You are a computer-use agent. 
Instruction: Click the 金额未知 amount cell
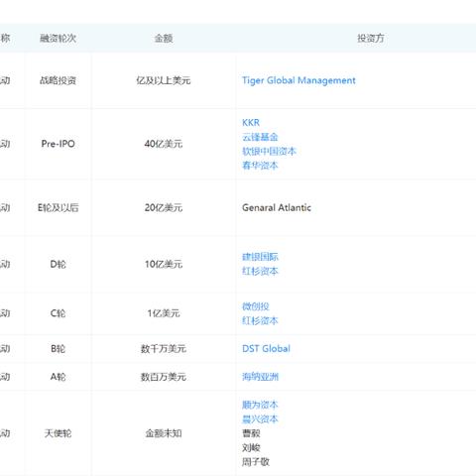pyautogui.click(x=164, y=433)
